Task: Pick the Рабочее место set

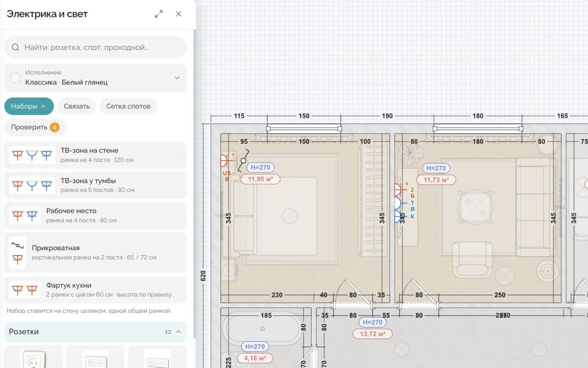Action: tap(95, 216)
